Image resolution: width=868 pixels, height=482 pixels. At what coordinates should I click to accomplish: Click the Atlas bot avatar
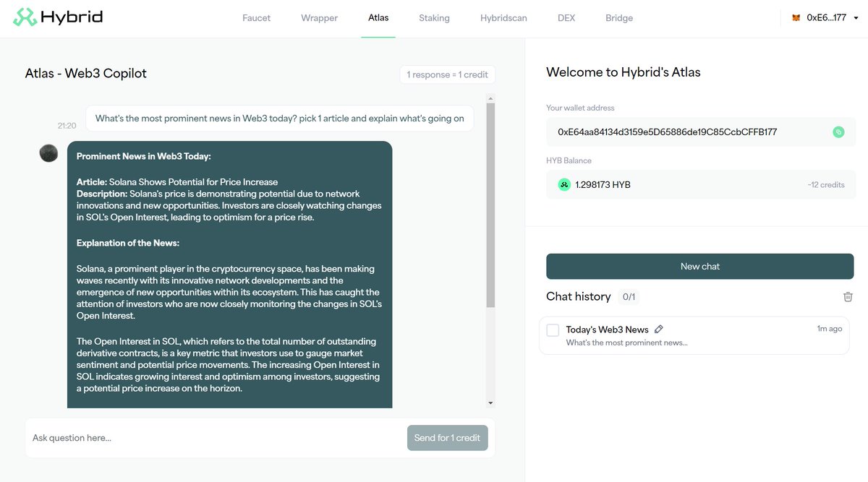48,153
